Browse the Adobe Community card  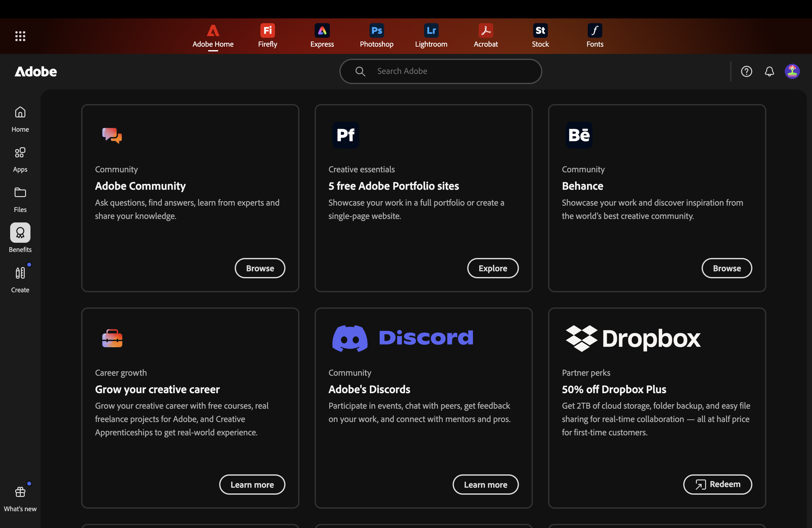pyautogui.click(x=260, y=268)
